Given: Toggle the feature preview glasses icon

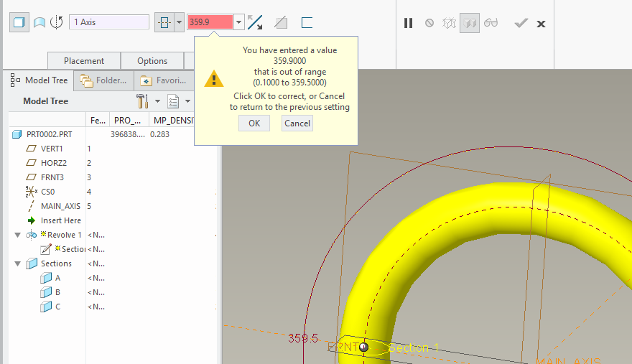Looking at the screenshot, I should click(x=491, y=23).
